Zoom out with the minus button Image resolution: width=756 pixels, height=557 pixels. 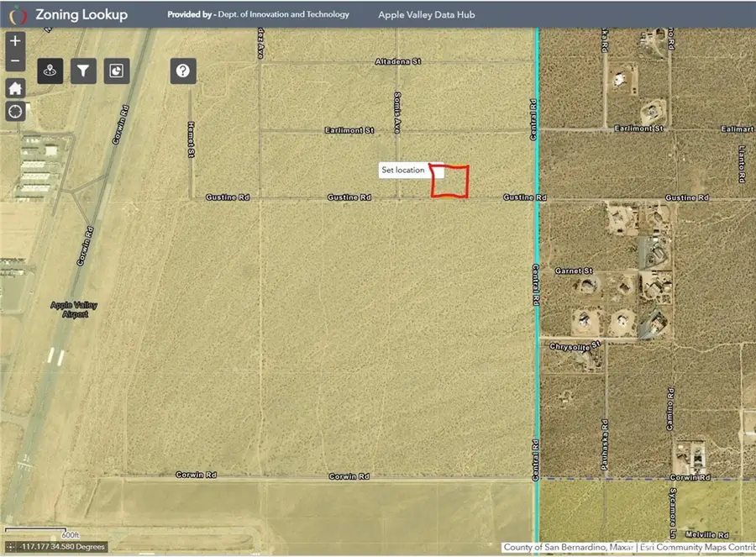tap(14, 60)
